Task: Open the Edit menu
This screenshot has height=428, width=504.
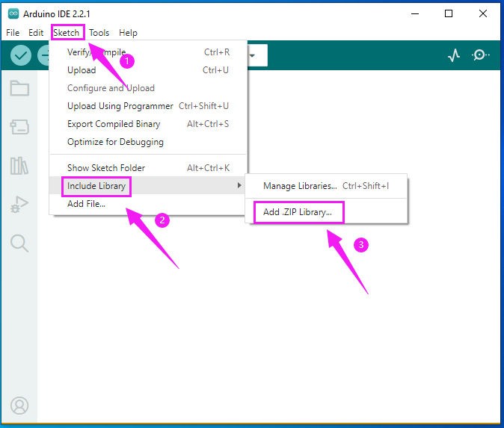Action: [x=36, y=33]
